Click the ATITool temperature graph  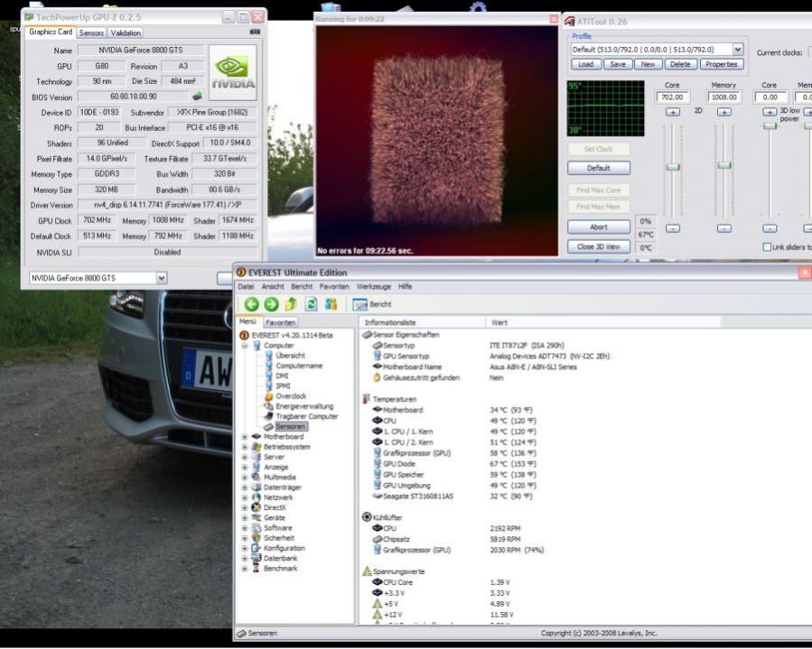[x=606, y=108]
